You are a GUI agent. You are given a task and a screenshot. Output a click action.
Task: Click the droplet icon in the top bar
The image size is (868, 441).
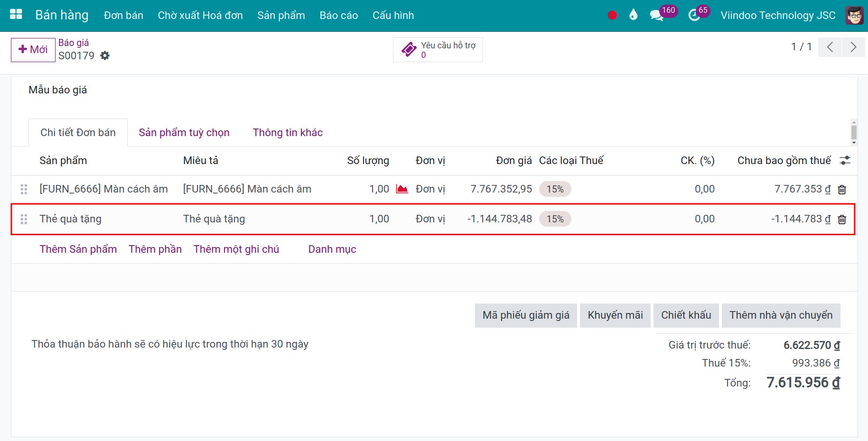click(633, 15)
